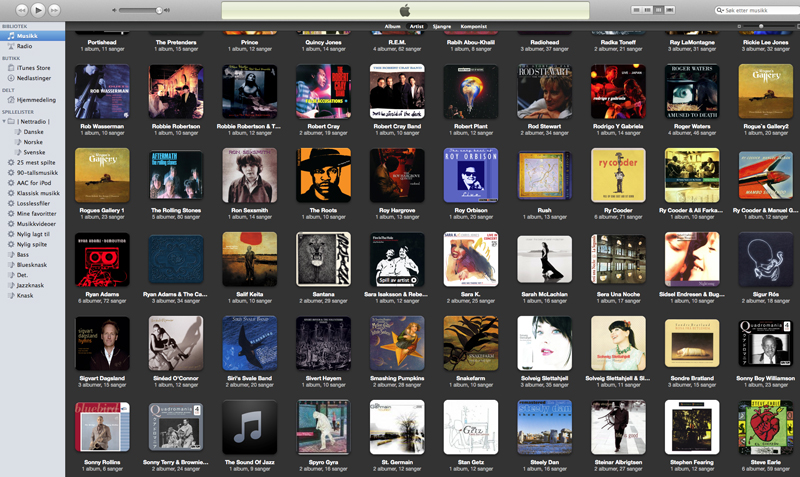Screen dimensions: 800x477
Task: Click the 'Søk etter musikk' search field
Action: [x=757, y=10]
